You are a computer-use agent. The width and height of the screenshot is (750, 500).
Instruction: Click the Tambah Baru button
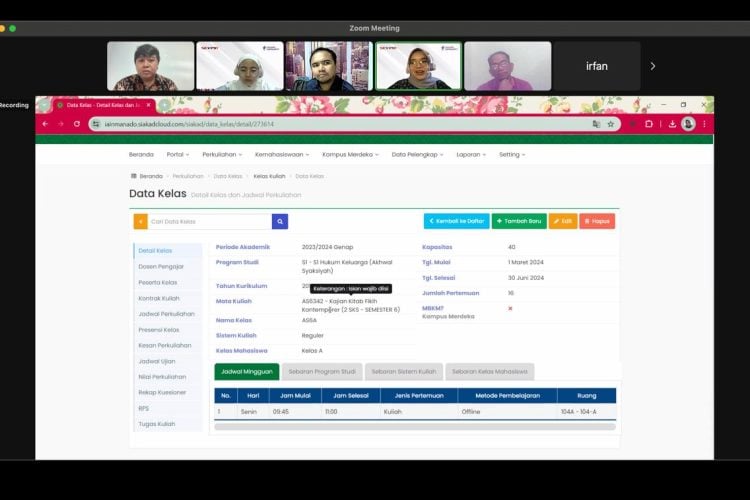tap(519, 221)
